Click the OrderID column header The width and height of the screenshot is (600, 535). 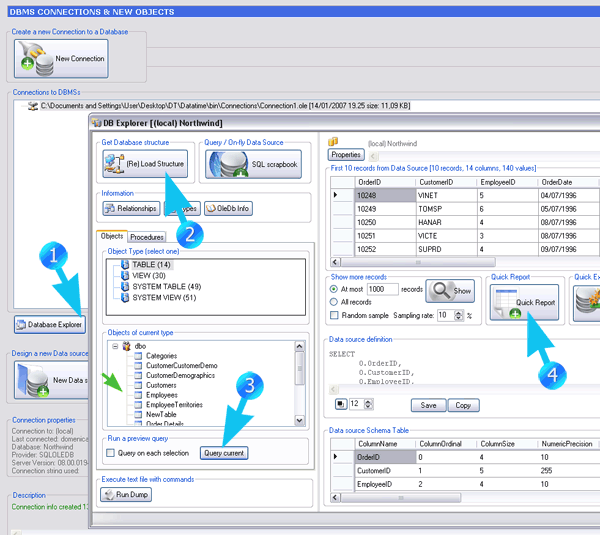pyautogui.click(x=385, y=182)
